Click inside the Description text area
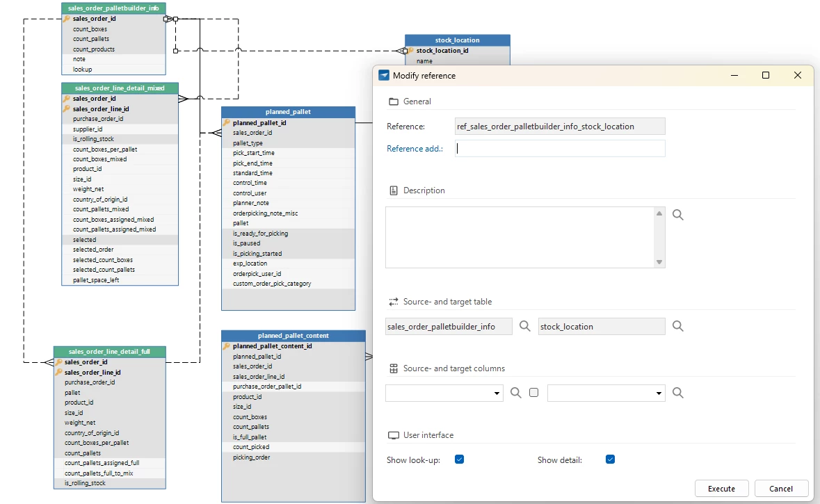The height and width of the screenshot is (504, 820). (x=520, y=238)
